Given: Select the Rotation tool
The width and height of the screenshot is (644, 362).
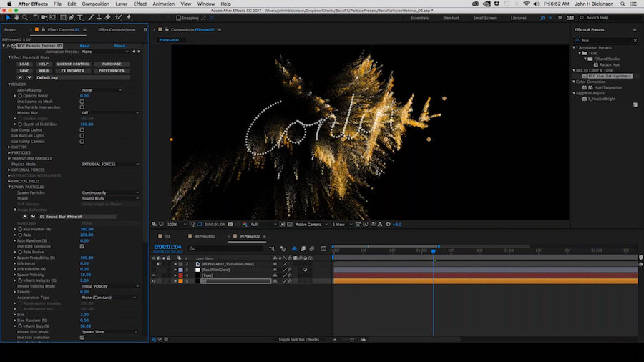Looking at the screenshot, I should [36, 17].
